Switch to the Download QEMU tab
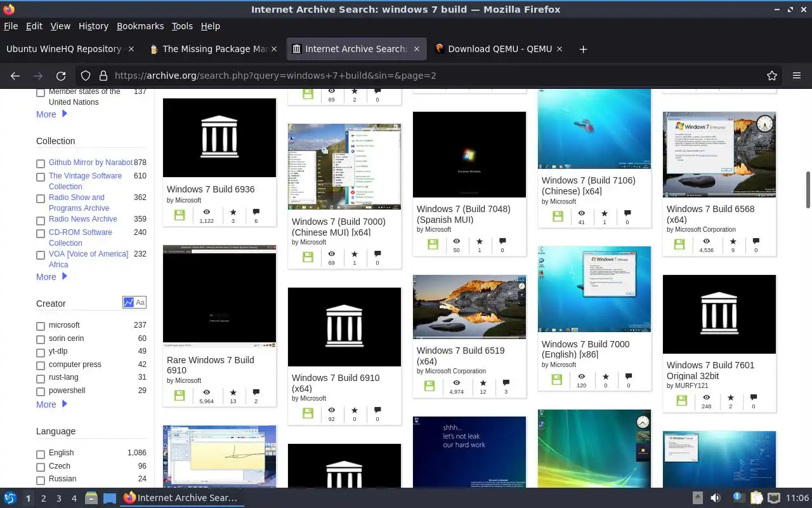Image resolution: width=812 pixels, height=508 pixels. tap(500, 49)
